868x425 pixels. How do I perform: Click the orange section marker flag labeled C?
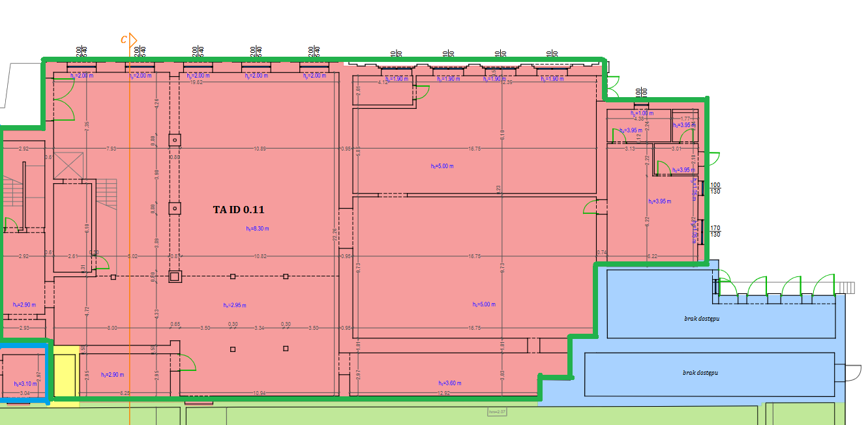[x=132, y=40]
